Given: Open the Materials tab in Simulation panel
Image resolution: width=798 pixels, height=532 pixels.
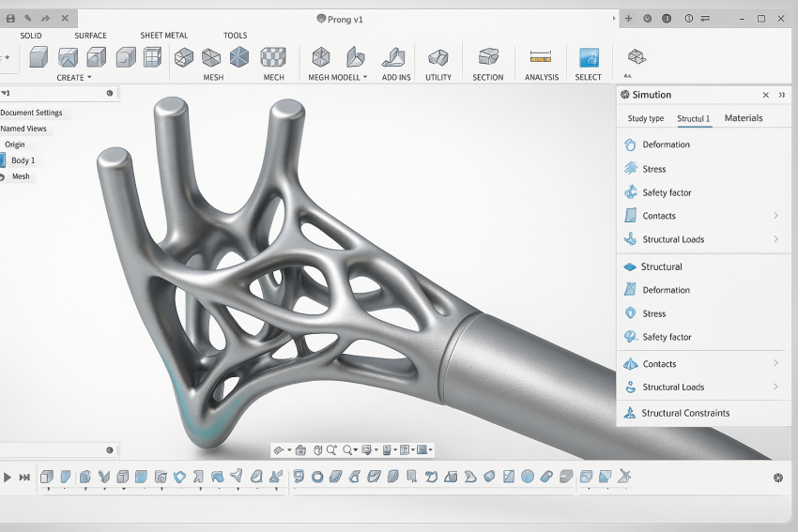Looking at the screenshot, I should coord(744,118).
